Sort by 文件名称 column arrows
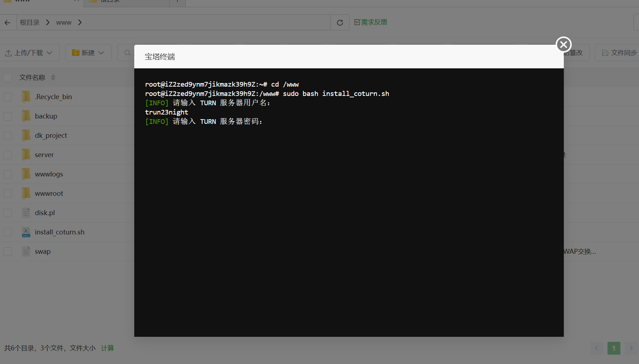The height and width of the screenshot is (364, 639). point(53,78)
